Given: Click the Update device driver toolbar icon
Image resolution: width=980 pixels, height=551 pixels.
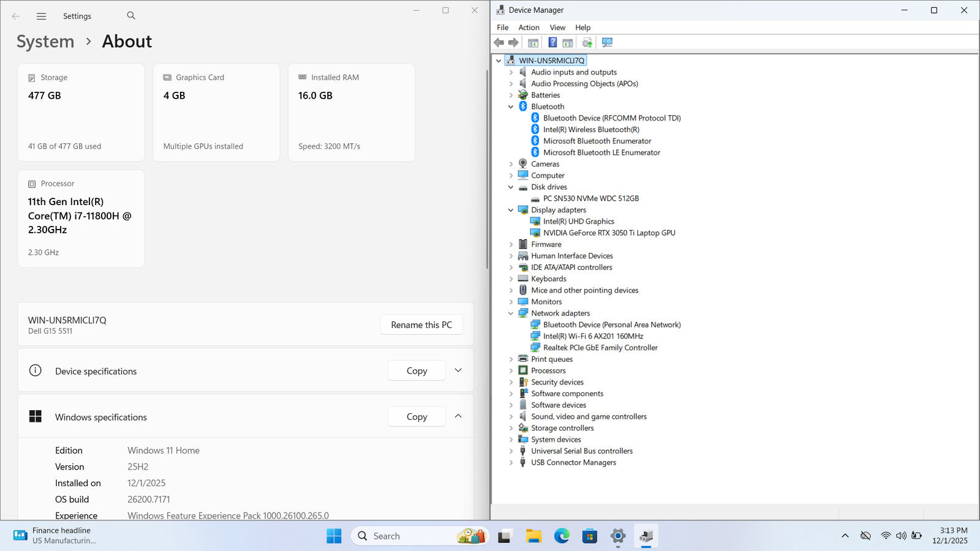Looking at the screenshot, I should (x=587, y=42).
